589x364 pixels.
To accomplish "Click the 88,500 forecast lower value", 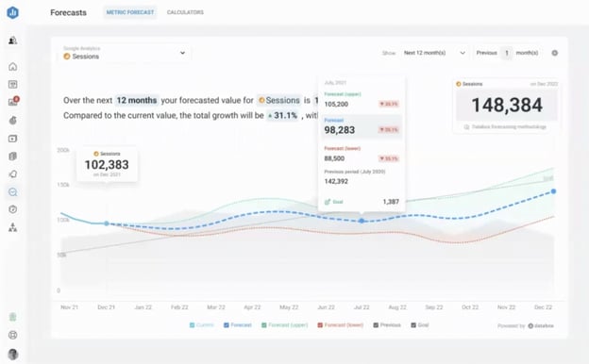I will click(x=334, y=158).
